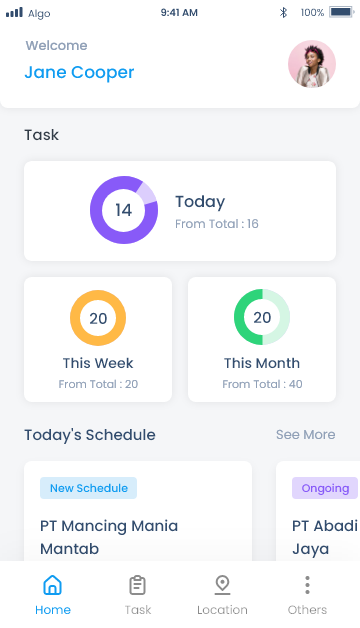
Task: Tap the orange This Week progress ring
Action: click(98, 318)
